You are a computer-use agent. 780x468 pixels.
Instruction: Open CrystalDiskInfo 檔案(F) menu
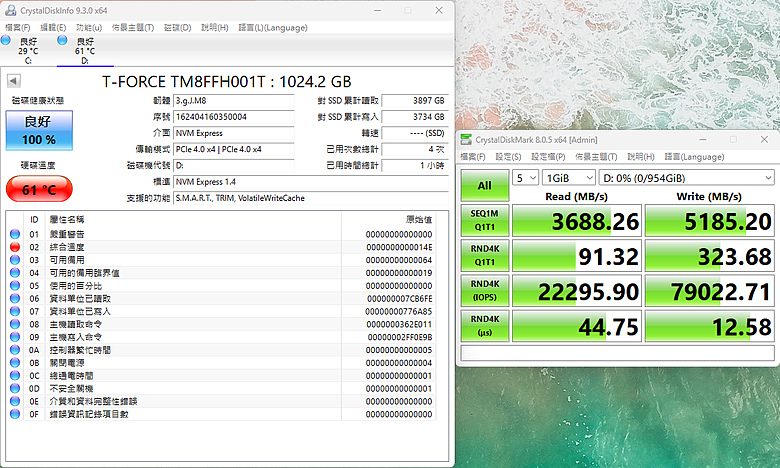[17, 27]
